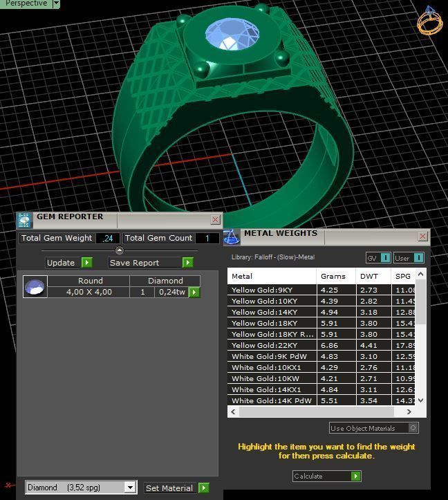The width and height of the screenshot is (448, 500).
Task: Click Save Report button
Action: click(151, 262)
